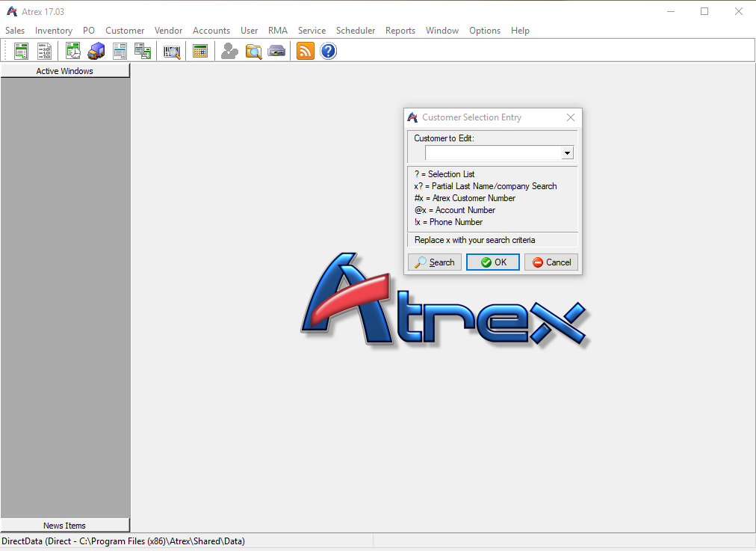756x551 pixels.
Task: Click the customer person toolbar icon
Action: click(229, 50)
